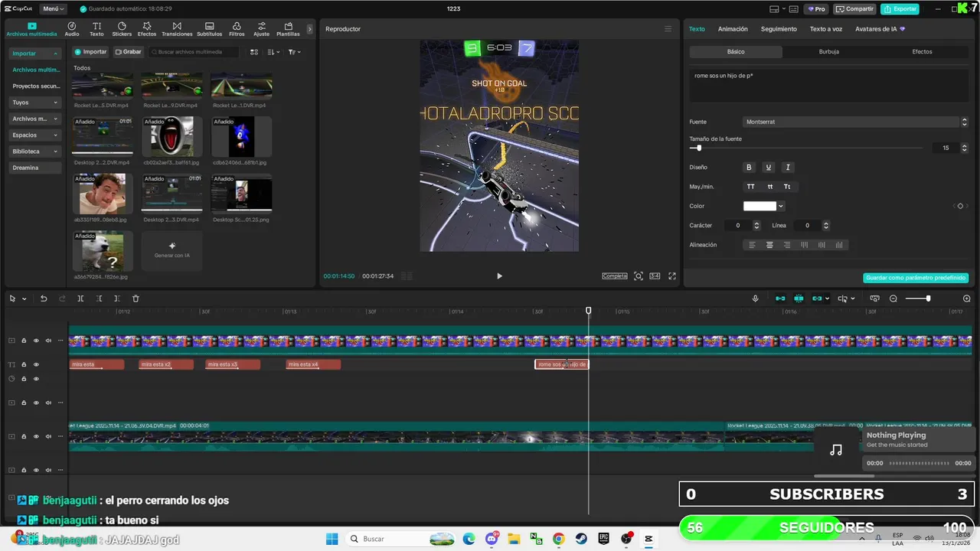Select the Efectos text sub-tab

pyautogui.click(x=922, y=52)
